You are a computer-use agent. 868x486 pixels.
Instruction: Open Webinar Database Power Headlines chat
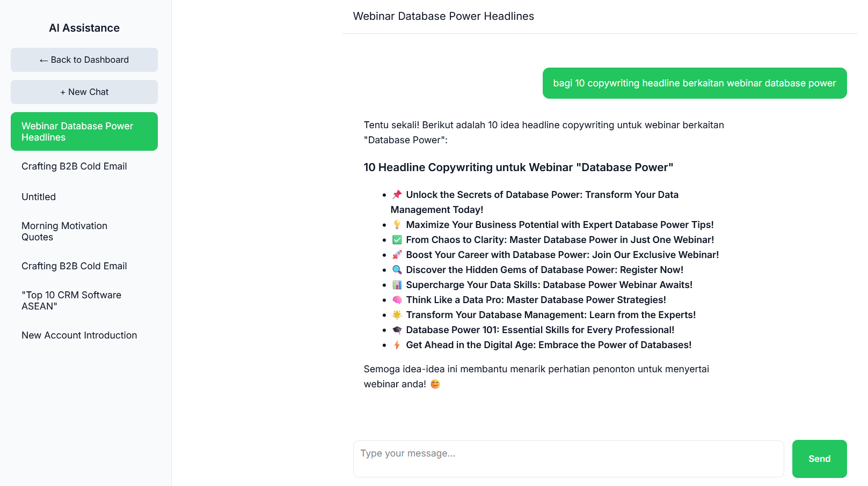pos(84,131)
